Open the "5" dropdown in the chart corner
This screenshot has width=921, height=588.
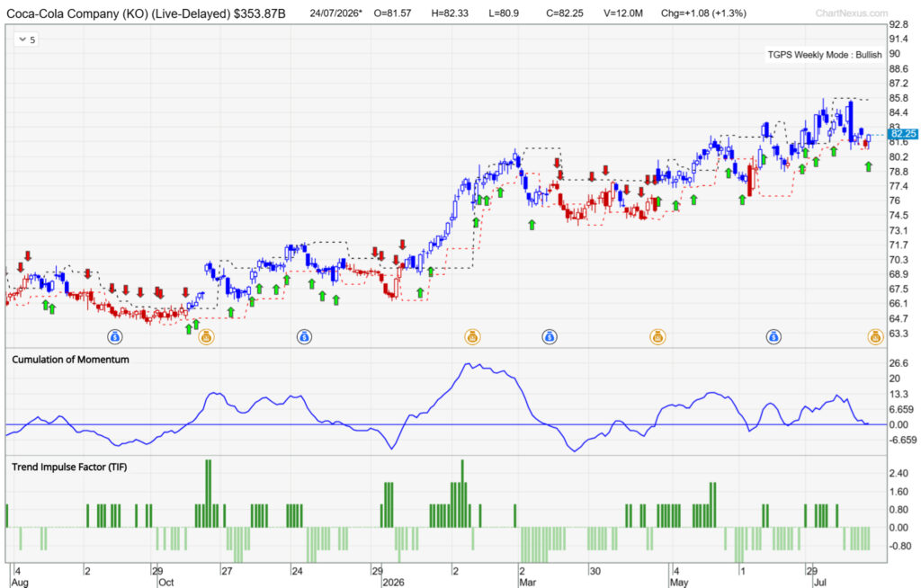pos(26,40)
